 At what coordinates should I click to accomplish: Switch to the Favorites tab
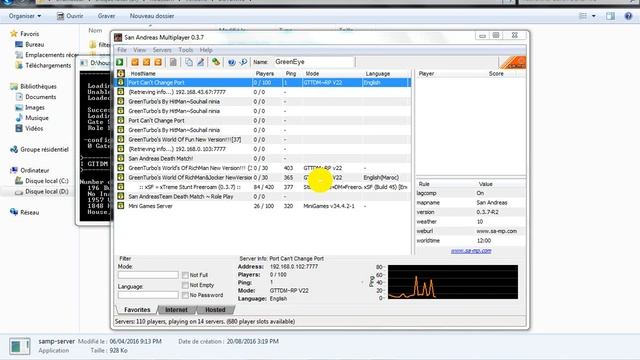[x=137, y=309]
